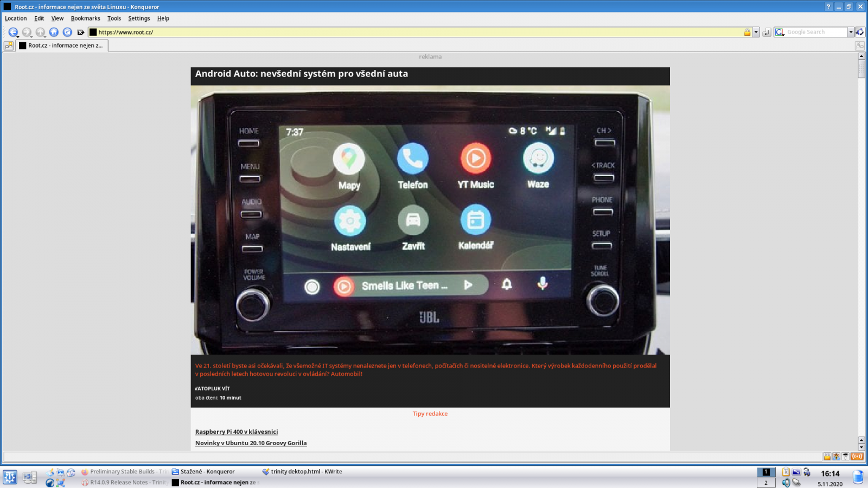Viewport: 868px width, 488px height.
Task: Open the Tools menu
Action: point(114,18)
